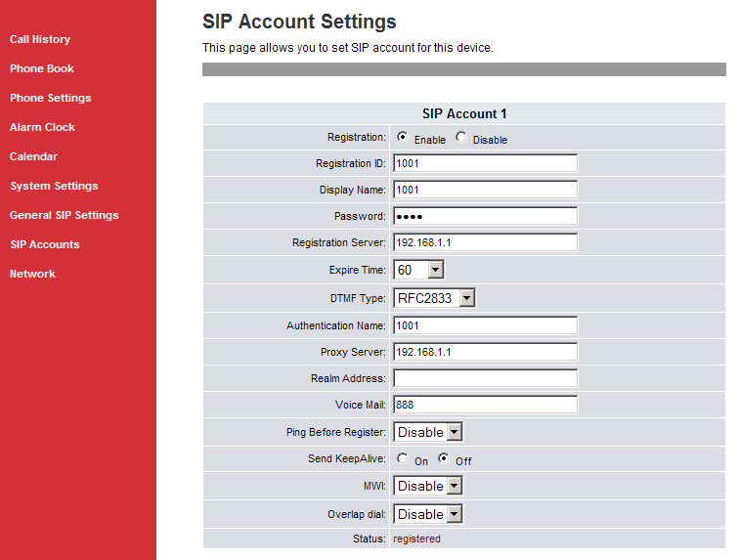Click the SIP Account Settings title
Image resolution: width=739 pixels, height=560 pixels.
pyautogui.click(x=299, y=22)
